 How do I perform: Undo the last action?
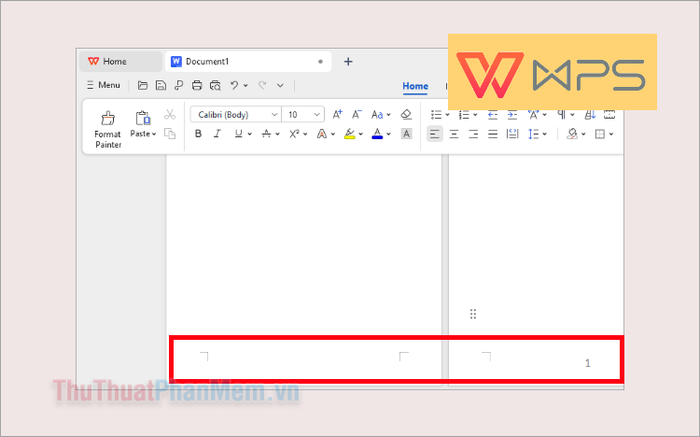click(x=234, y=85)
